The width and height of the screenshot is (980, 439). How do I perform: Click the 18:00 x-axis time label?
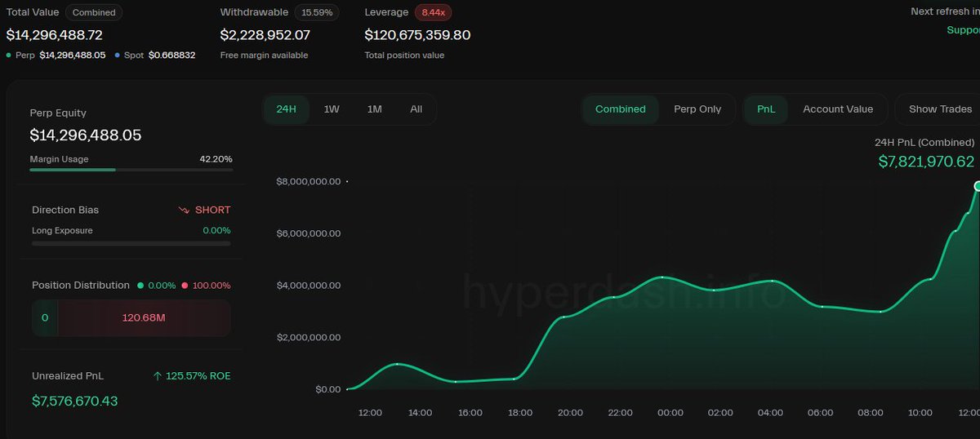point(519,413)
